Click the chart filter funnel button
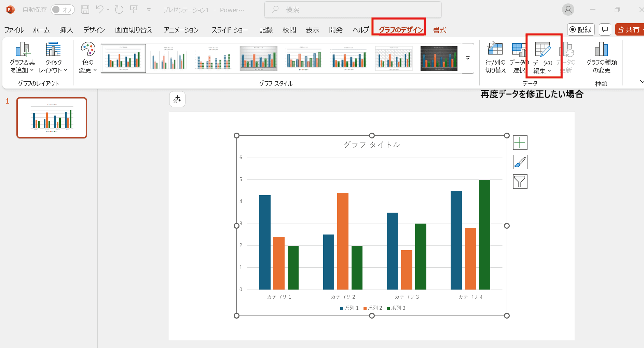This screenshot has height=348, width=644. tap(520, 182)
